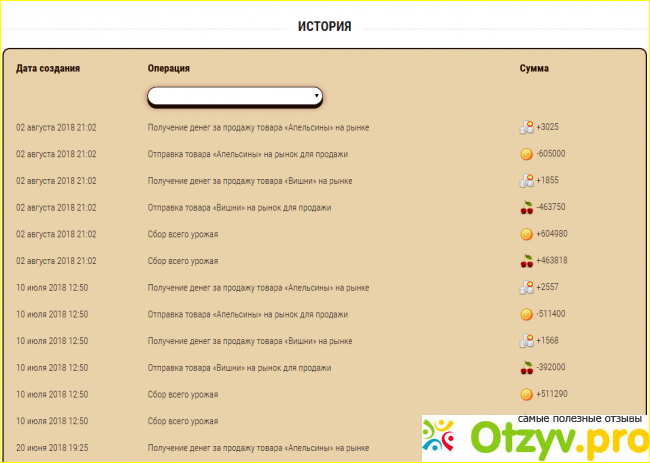
Task: Click the cherry icon next to -463750
Action: (x=526, y=208)
